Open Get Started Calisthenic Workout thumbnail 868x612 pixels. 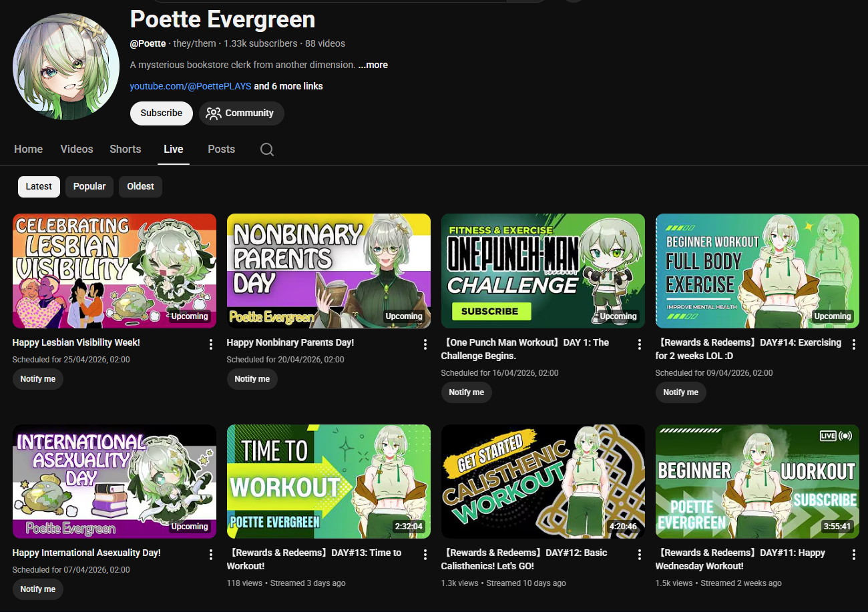click(x=544, y=481)
